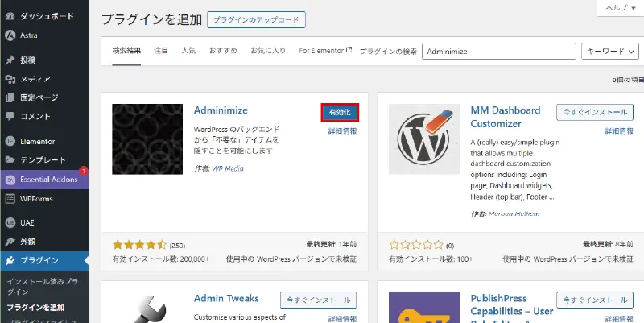Screen dimensions: 644x323
Task: Click the MM Dashboard Customizer empty star rating
Action: click(x=416, y=246)
